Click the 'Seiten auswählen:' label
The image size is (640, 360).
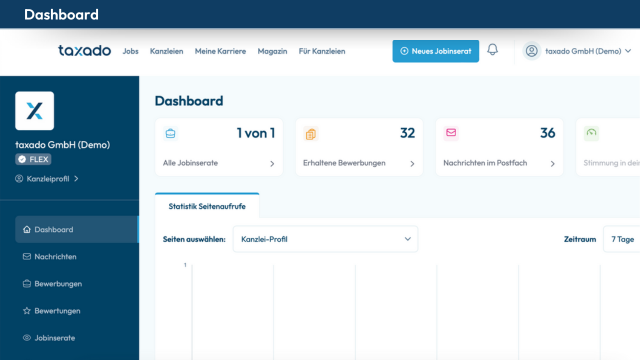tap(194, 239)
